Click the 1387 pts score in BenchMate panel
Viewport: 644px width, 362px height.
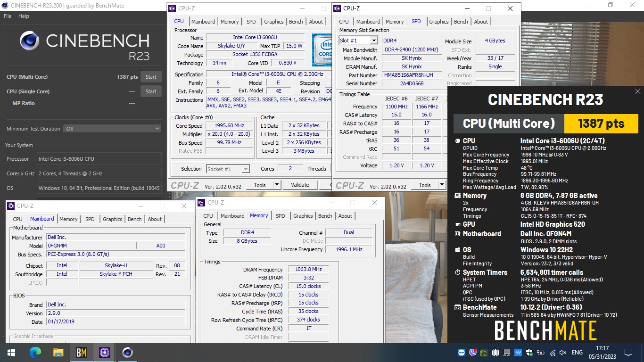[601, 123]
